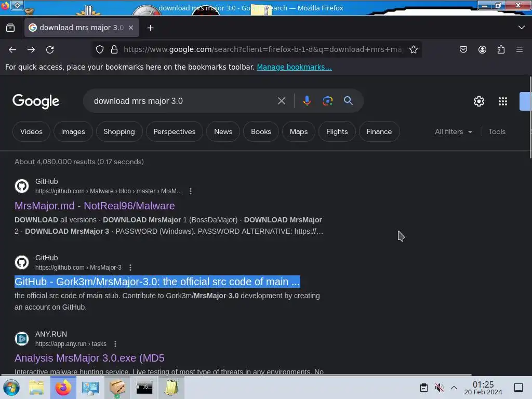Submit search with the magnifier icon
This screenshot has height=399, width=532.
point(348,101)
